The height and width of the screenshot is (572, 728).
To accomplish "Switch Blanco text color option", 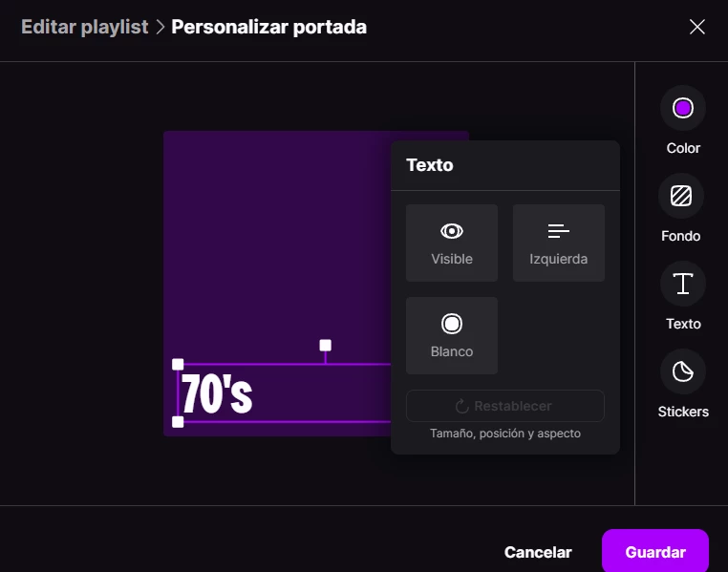I will pyautogui.click(x=452, y=335).
